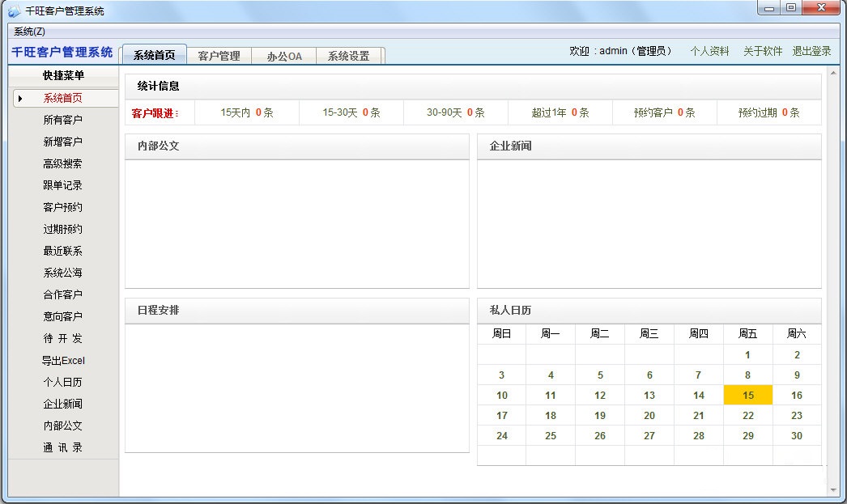Open 所有客户 in the sidebar
This screenshot has height=504, width=847.
click(62, 120)
